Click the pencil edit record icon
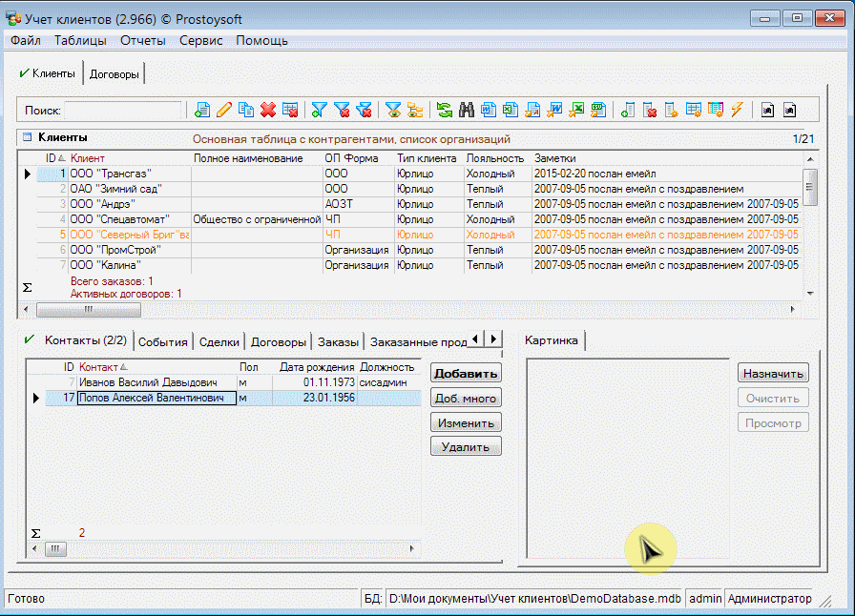 click(x=224, y=110)
